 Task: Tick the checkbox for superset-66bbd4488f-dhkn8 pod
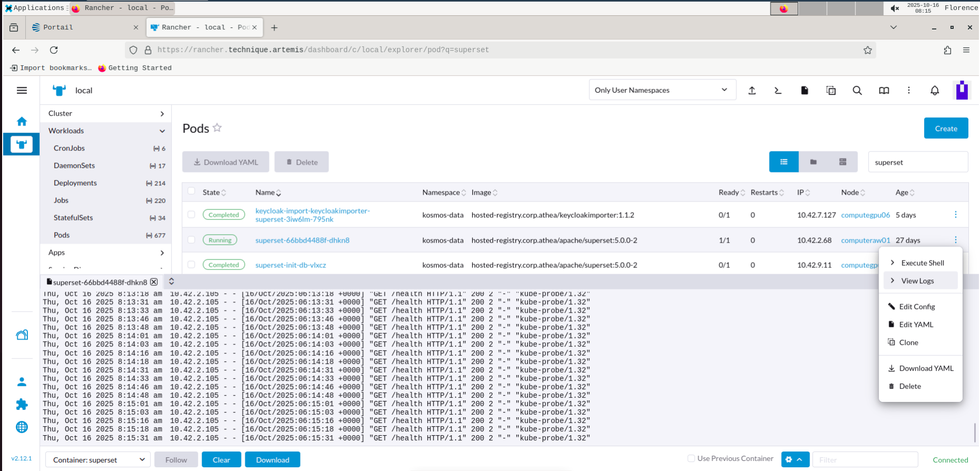191,240
